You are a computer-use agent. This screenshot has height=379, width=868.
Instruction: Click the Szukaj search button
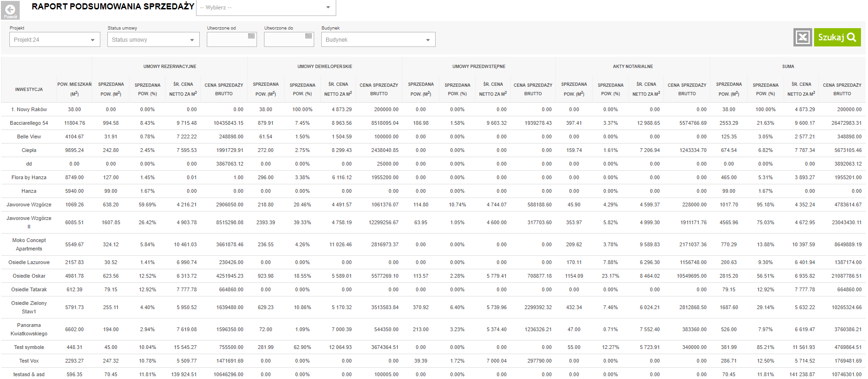(x=837, y=37)
